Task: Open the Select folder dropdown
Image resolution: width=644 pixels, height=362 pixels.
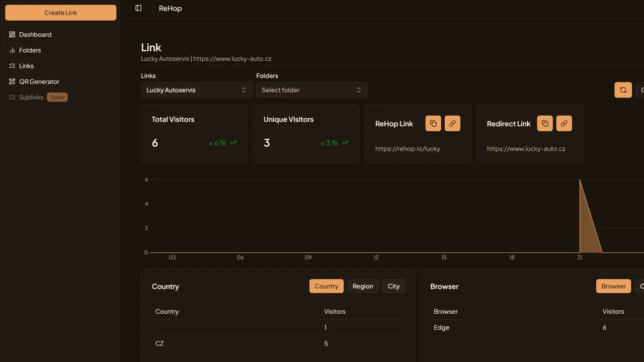Action: [x=312, y=90]
